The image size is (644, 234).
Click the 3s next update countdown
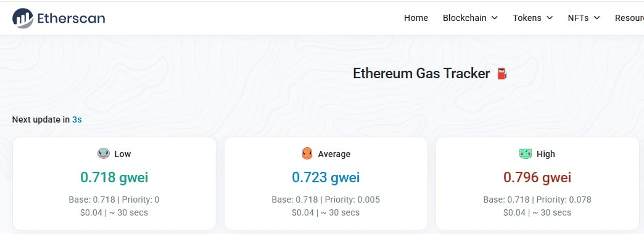click(x=77, y=119)
